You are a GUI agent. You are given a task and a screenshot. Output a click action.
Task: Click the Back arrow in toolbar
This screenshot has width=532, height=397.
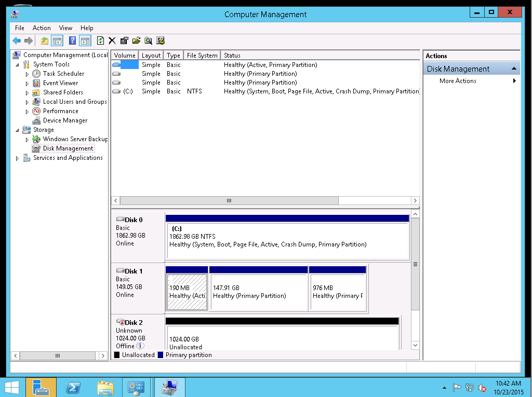[17, 41]
